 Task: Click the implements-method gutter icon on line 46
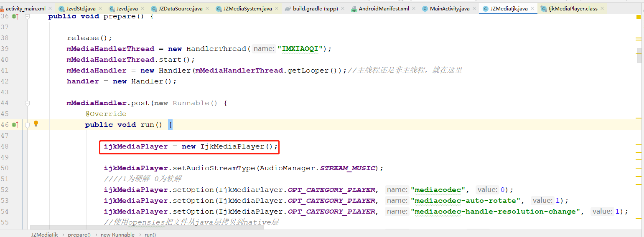pyautogui.click(x=15, y=124)
